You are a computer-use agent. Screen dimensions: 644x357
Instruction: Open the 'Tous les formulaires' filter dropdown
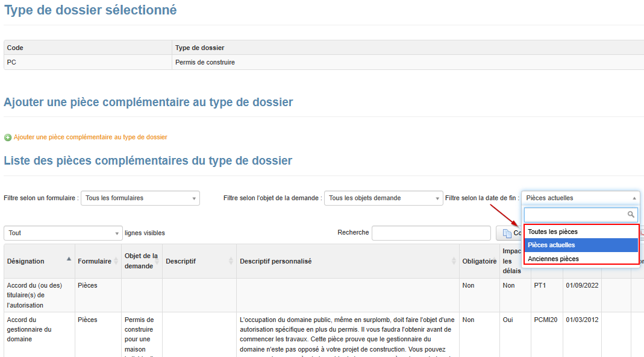pyautogui.click(x=140, y=198)
